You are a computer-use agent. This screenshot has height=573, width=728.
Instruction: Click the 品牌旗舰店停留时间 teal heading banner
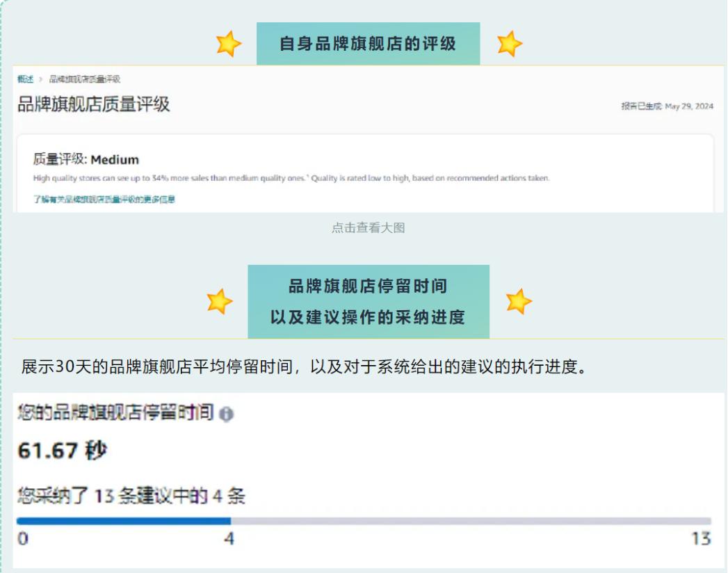click(x=369, y=302)
